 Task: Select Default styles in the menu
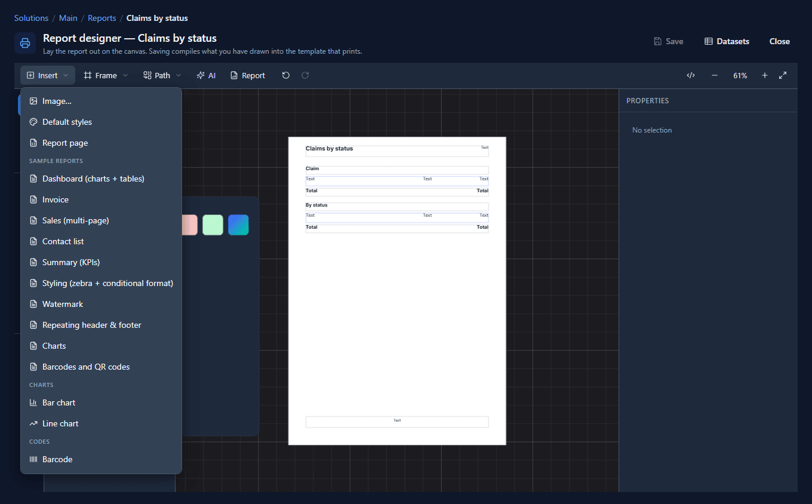point(101,122)
